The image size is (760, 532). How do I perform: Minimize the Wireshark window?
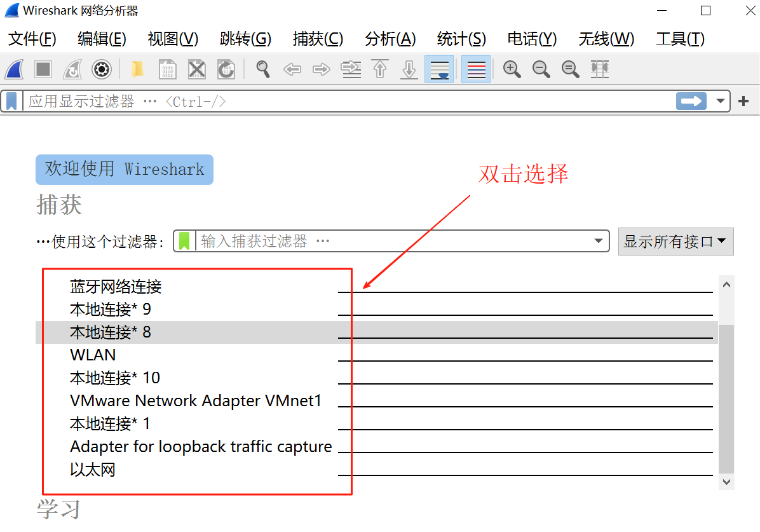click(662, 10)
